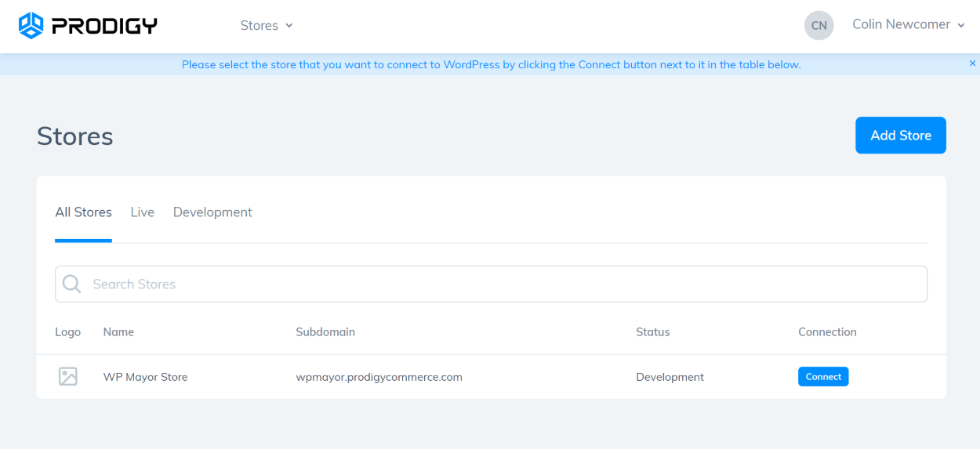The width and height of the screenshot is (980, 449).
Task: Click the magnifying glass search icon
Action: pos(71,284)
